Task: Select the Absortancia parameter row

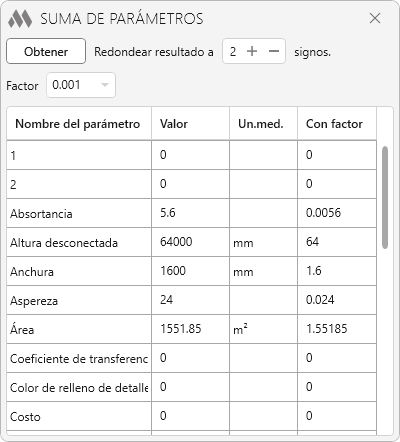Action: pyautogui.click(x=191, y=213)
